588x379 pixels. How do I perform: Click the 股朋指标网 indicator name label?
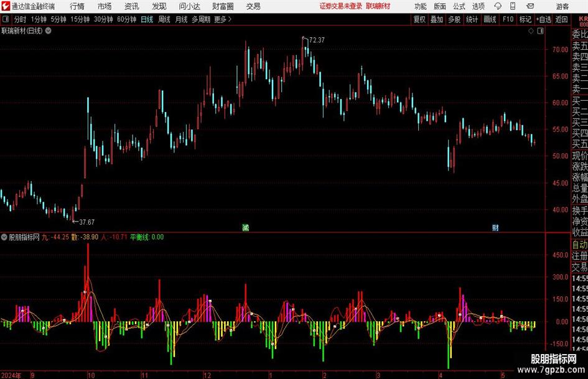pos(24,236)
